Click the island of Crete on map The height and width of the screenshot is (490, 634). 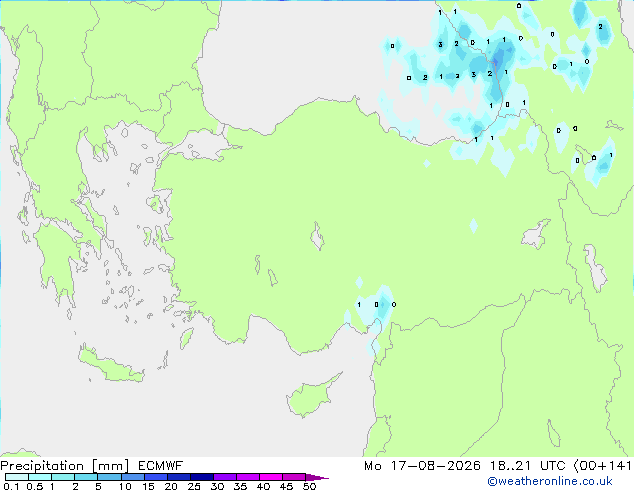109,365
